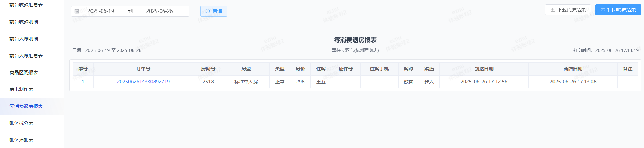Click the 打印筛选结果 button
The image size is (644, 148).
coord(618,10)
